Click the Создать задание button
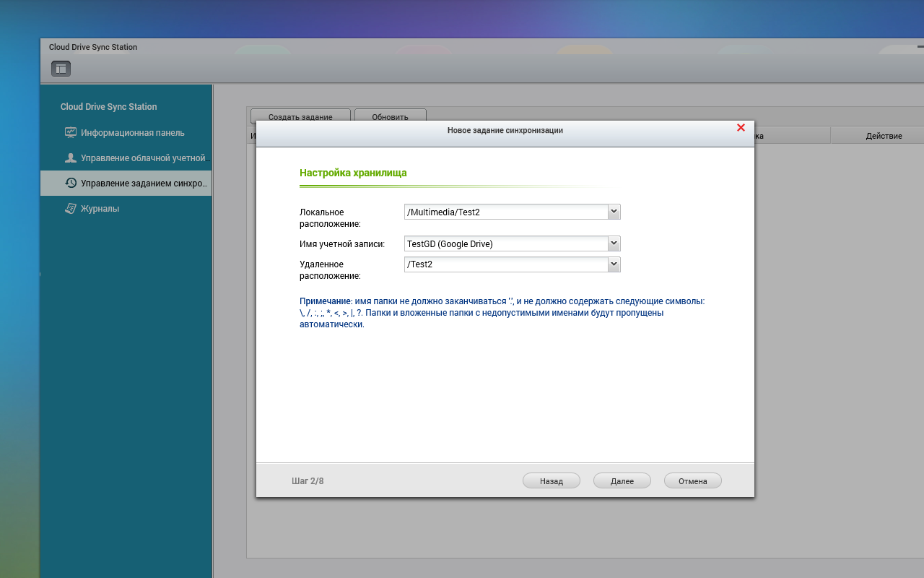The image size is (924, 578). (x=300, y=116)
